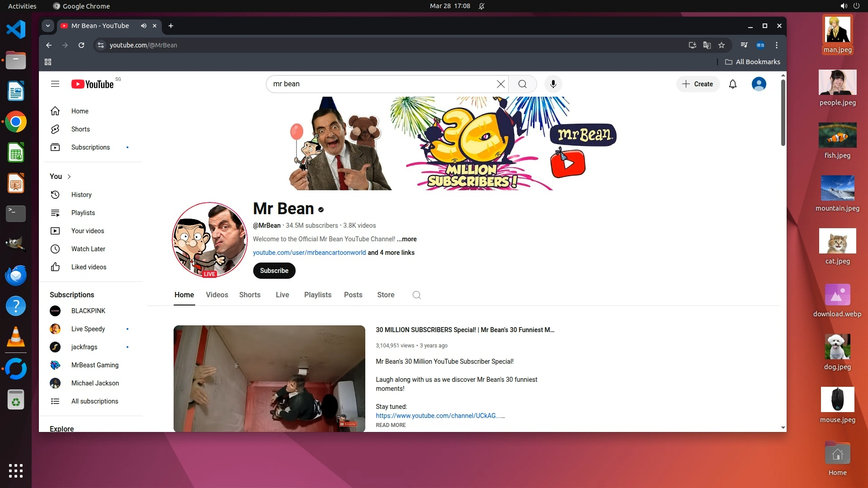868x488 pixels.
Task: Open YouTube notifications bell
Action: coord(733,84)
